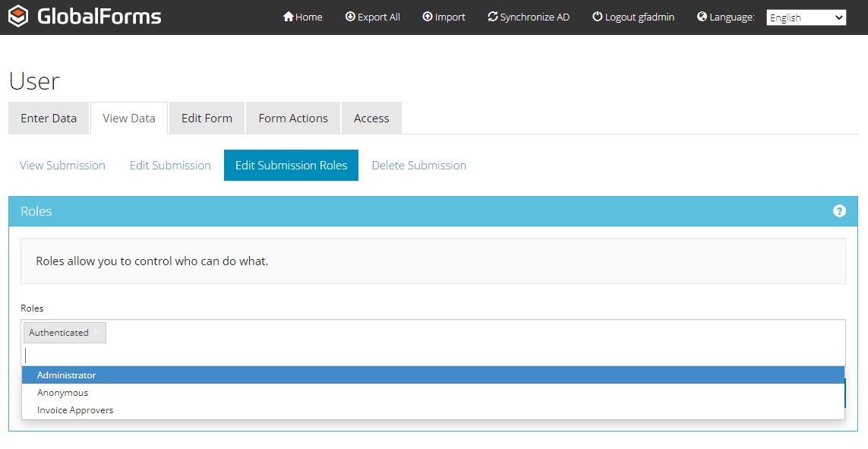Open the Language dropdown
This screenshot has height=449, width=868.
click(806, 17)
